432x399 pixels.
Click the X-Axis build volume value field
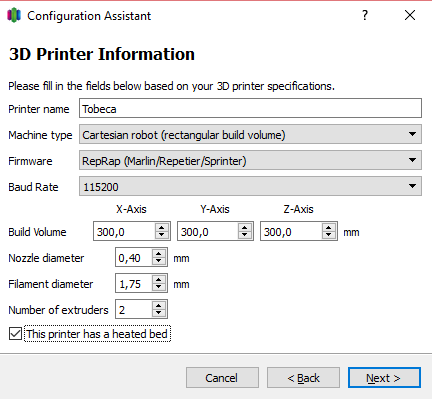[124, 231]
